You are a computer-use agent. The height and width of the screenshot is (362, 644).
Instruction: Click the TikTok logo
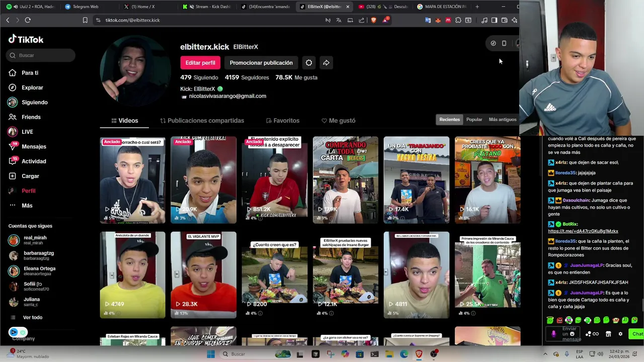click(26, 39)
